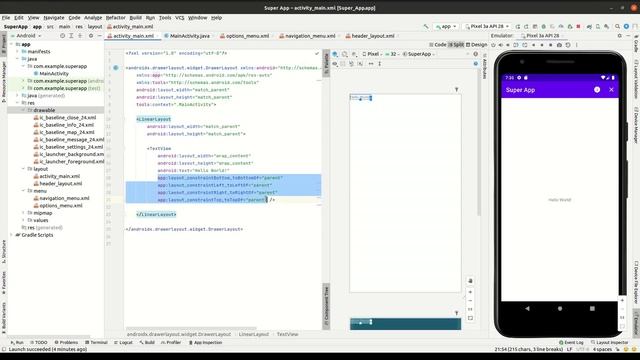The height and width of the screenshot is (360, 640).
Task: Click the editor horizontal scrollbar
Action: coord(191,328)
